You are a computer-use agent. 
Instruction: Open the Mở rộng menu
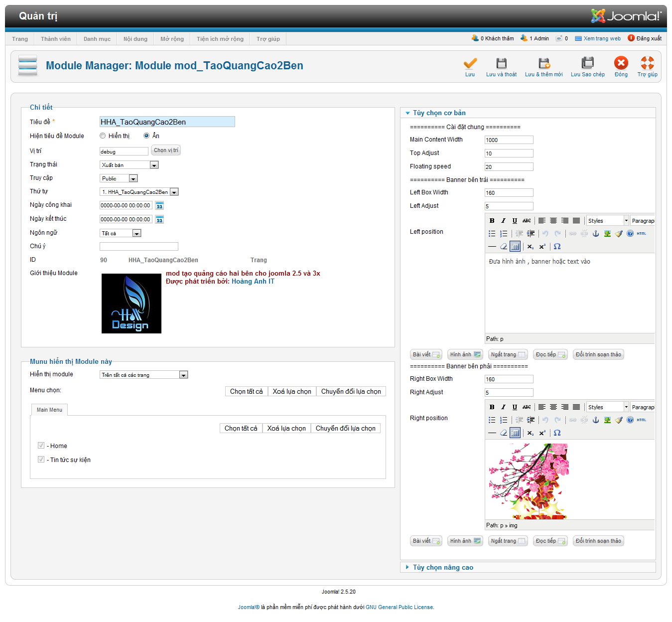pyautogui.click(x=172, y=39)
